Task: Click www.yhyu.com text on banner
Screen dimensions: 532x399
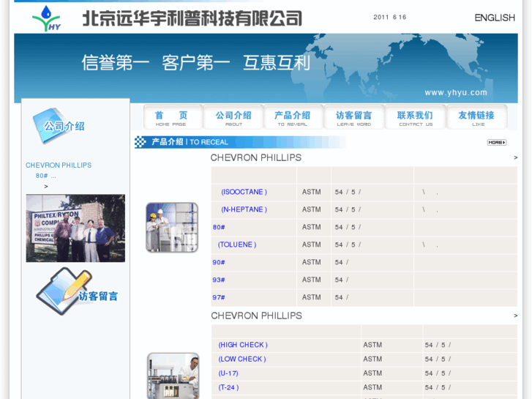Action: [456, 92]
